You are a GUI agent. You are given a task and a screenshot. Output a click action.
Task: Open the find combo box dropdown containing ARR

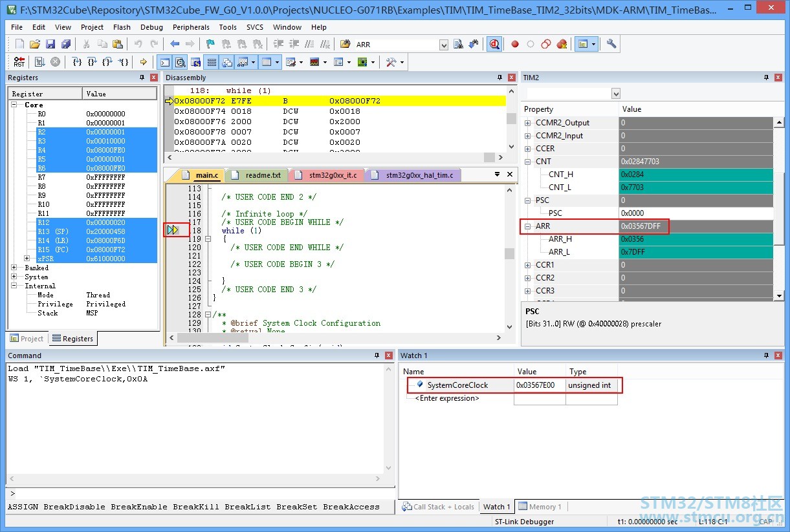[x=444, y=45]
